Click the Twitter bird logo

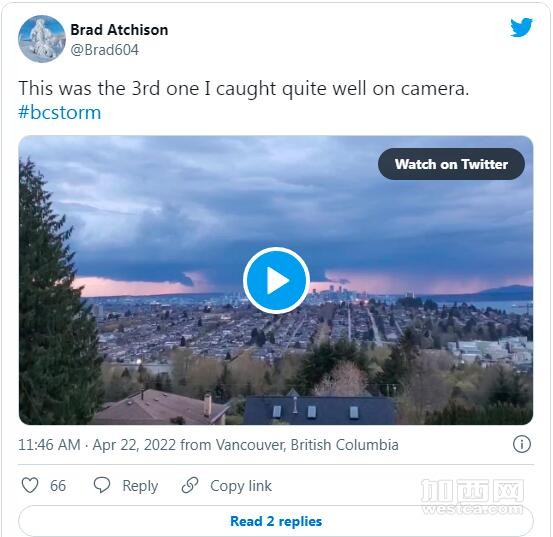(521, 27)
